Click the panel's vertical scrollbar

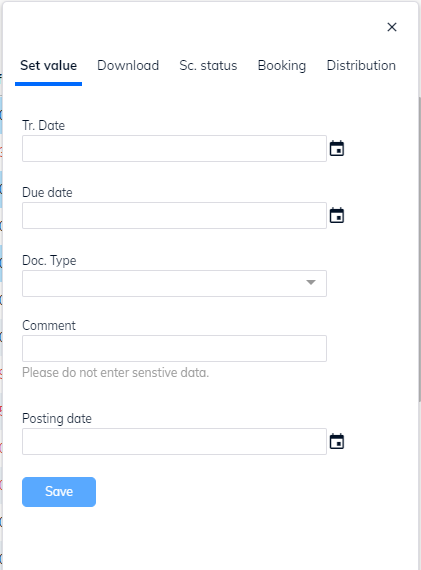[x=420, y=249]
